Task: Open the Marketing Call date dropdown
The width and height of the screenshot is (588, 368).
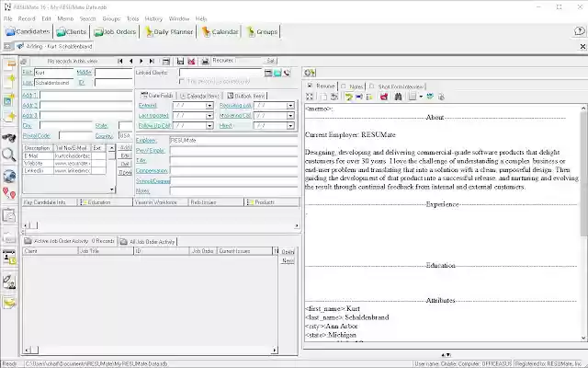Action: click(x=290, y=116)
